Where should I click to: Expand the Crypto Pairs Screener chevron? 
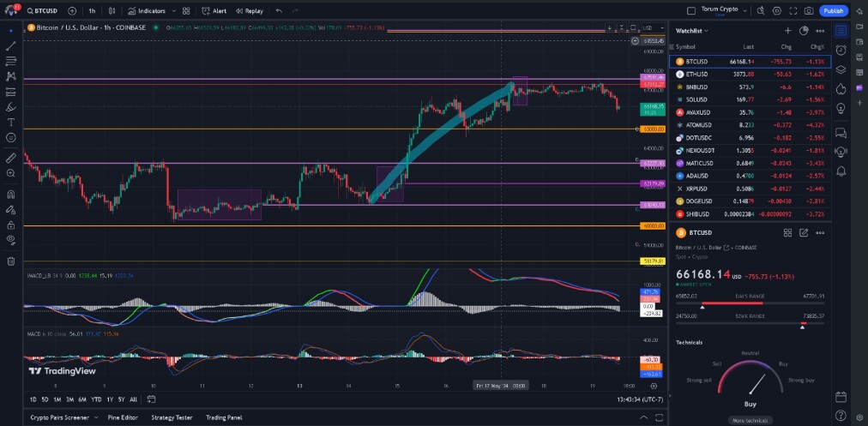(x=96, y=417)
